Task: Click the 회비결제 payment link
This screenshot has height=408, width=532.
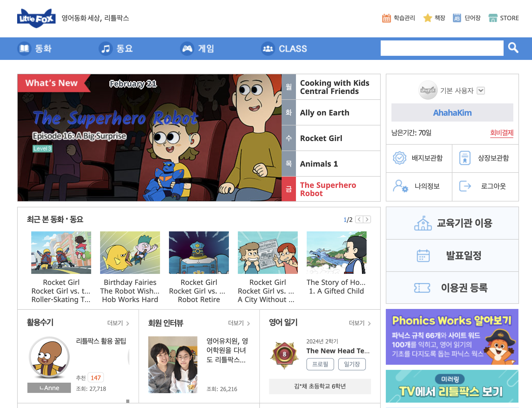Action: 502,133
